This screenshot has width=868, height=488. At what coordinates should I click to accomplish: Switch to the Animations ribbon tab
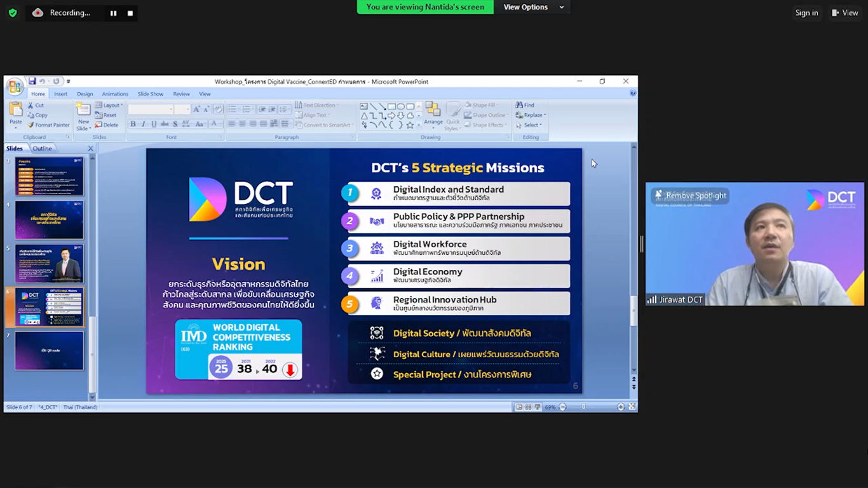(x=115, y=94)
